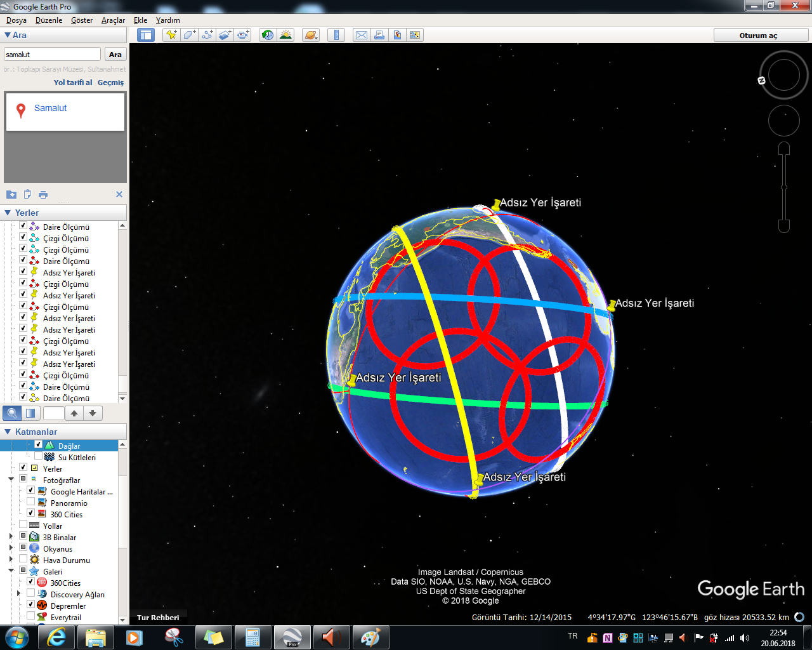Add a new placemark with the pushpin tool
The image size is (812, 650).
tap(171, 35)
